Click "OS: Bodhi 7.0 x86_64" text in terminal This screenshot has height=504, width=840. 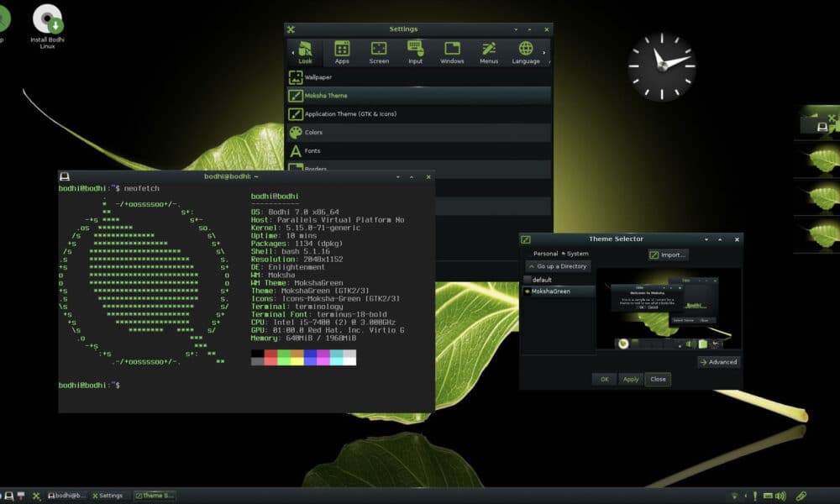pyautogui.click(x=295, y=212)
